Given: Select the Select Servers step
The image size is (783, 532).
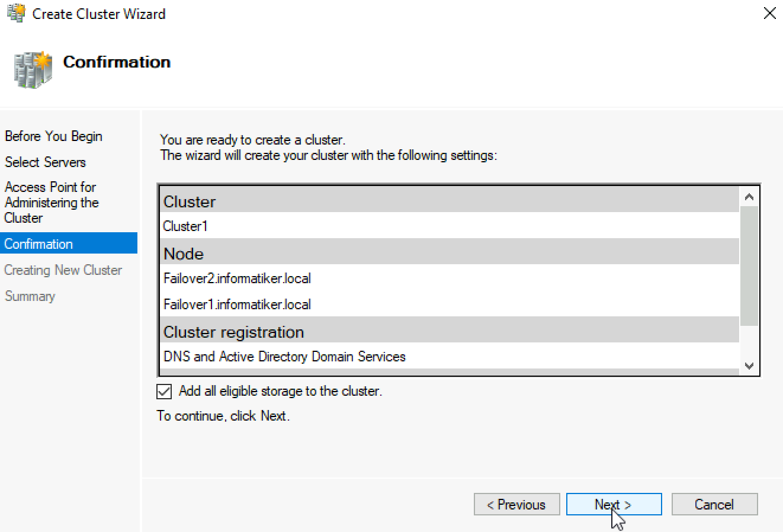Looking at the screenshot, I should point(45,162).
